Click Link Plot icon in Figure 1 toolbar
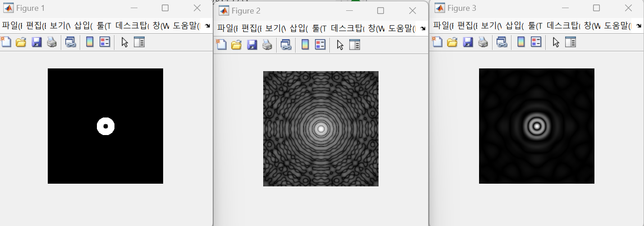Viewport: 644px width, 226px height. (70, 42)
